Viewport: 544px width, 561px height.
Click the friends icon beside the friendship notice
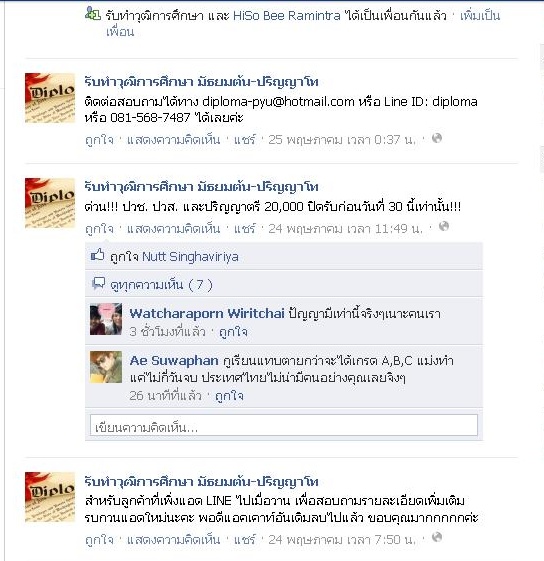93,14
